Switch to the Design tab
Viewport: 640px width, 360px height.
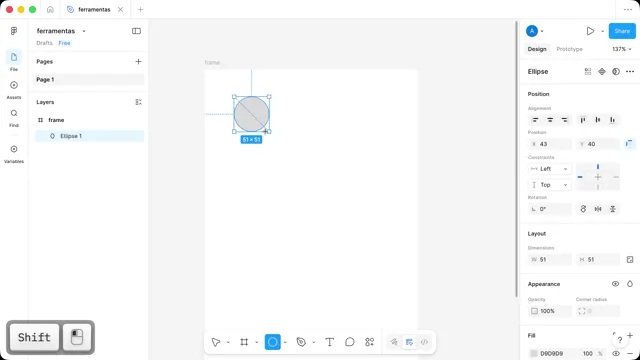(x=537, y=49)
